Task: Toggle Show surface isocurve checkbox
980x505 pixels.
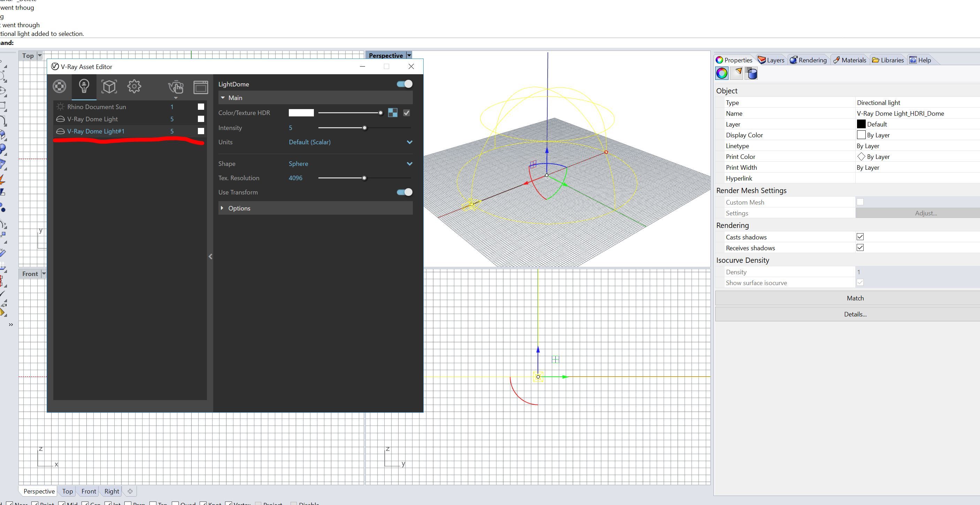Action: pos(860,282)
